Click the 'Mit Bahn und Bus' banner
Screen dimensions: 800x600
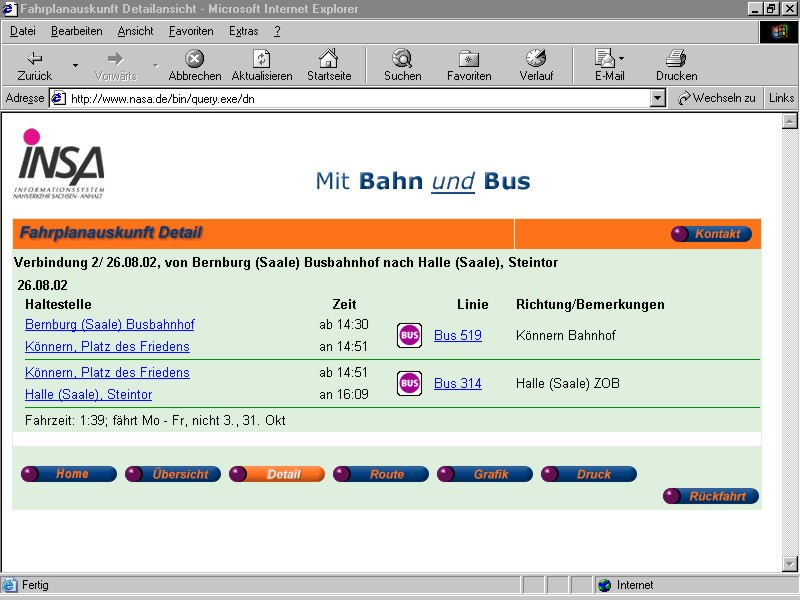pyautogui.click(x=423, y=181)
